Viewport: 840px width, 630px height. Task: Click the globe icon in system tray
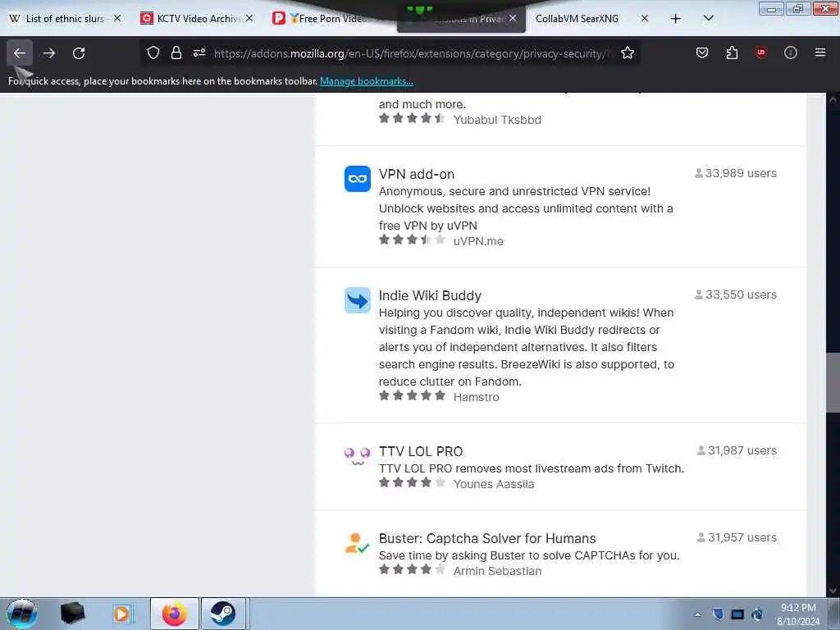click(757, 614)
